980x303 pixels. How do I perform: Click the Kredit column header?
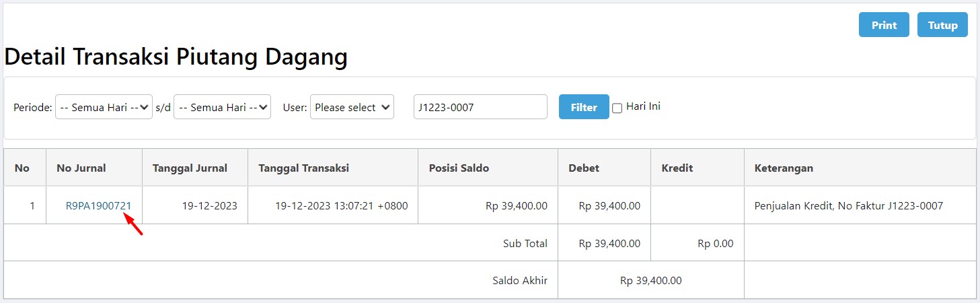(677, 168)
